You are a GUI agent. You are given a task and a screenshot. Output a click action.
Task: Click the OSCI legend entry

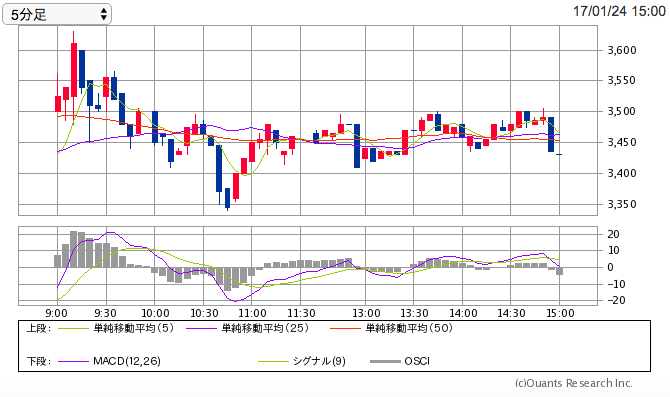[x=417, y=361]
